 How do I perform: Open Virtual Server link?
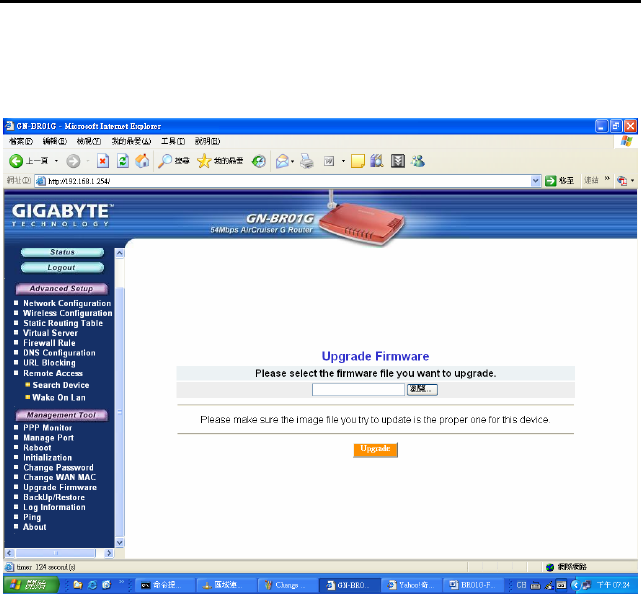50,333
